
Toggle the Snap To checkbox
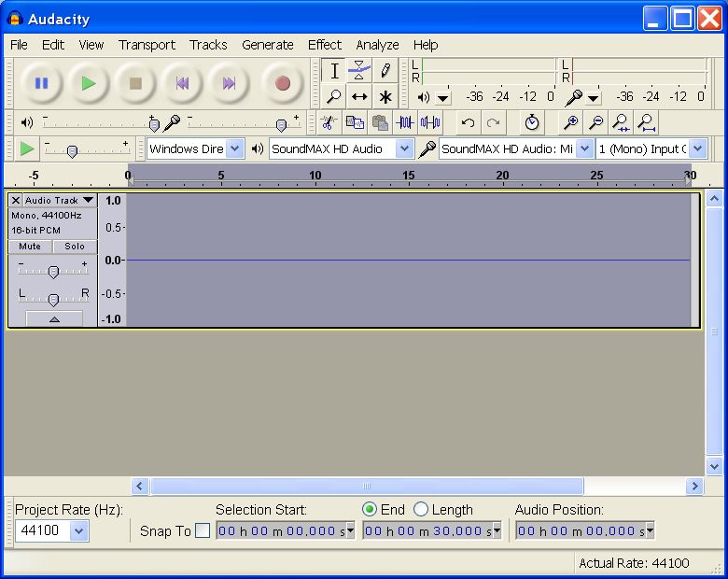(x=203, y=530)
